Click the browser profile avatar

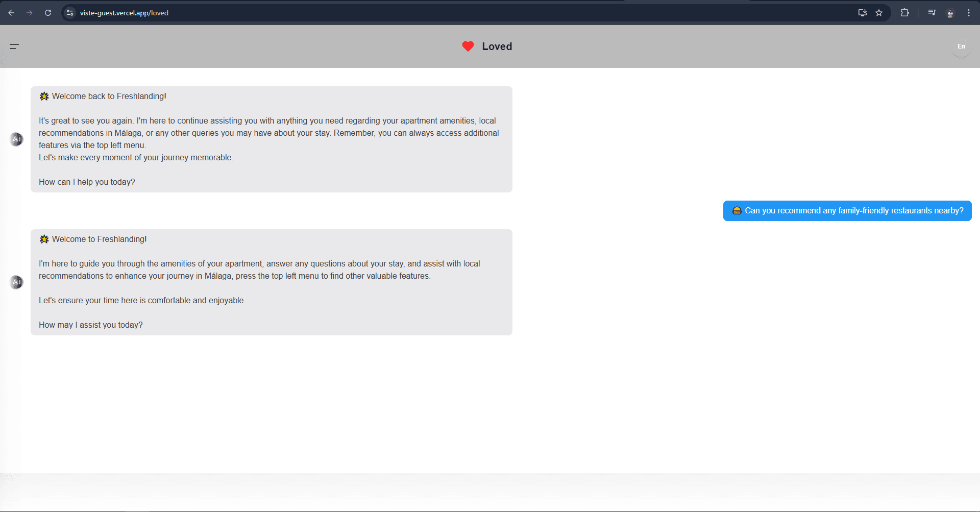(x=950, y=13)
